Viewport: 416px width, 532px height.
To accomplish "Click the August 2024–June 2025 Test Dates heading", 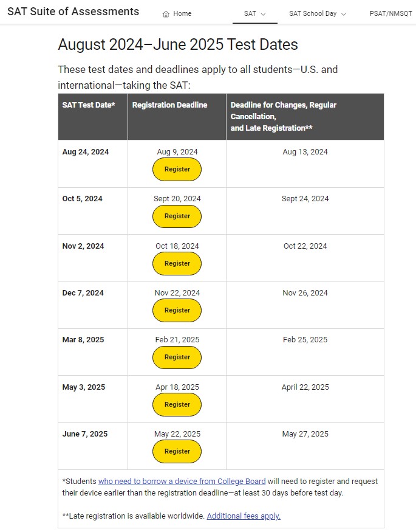I will click(178, 44).
